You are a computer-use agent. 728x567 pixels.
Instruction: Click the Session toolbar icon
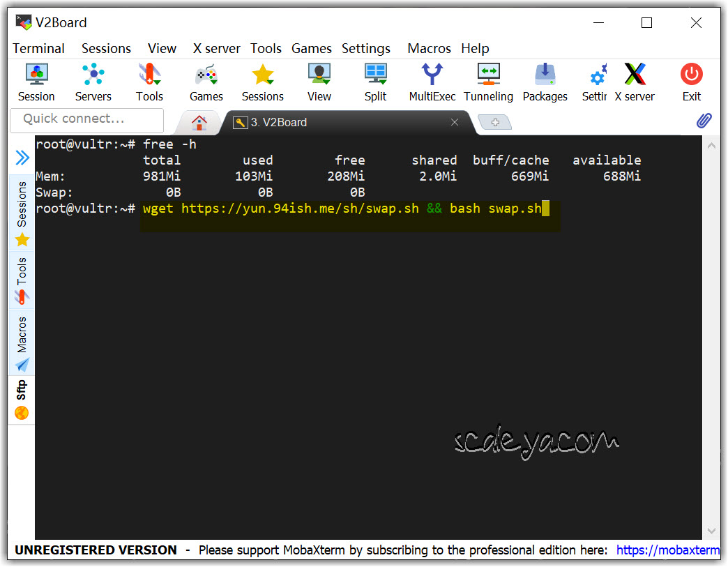pyautogui.click(x=36, y=82)
